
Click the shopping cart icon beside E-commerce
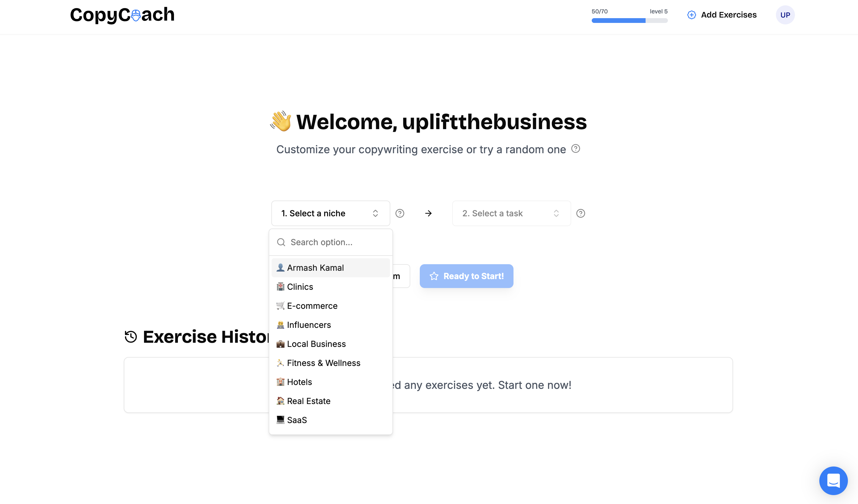(280, 306)
